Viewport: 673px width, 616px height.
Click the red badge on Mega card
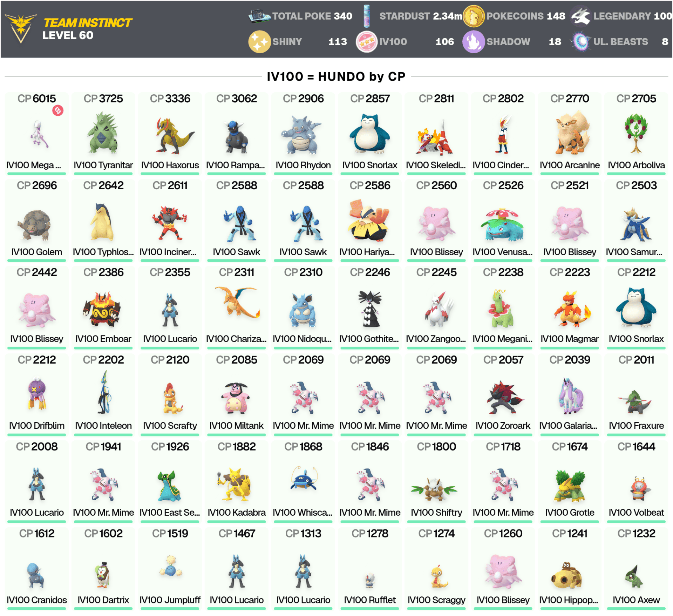pyautogui.click(x=58, y=111)
